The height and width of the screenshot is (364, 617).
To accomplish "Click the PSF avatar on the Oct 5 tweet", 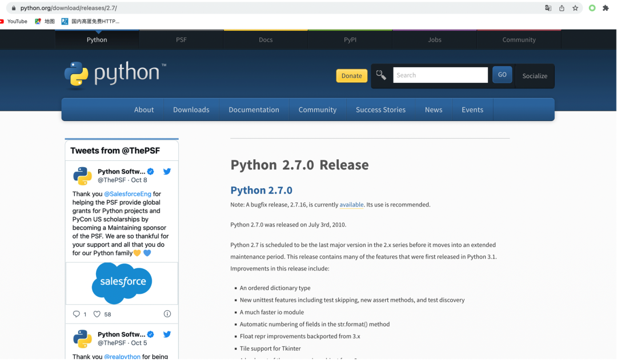I will (x=82, y=338).
